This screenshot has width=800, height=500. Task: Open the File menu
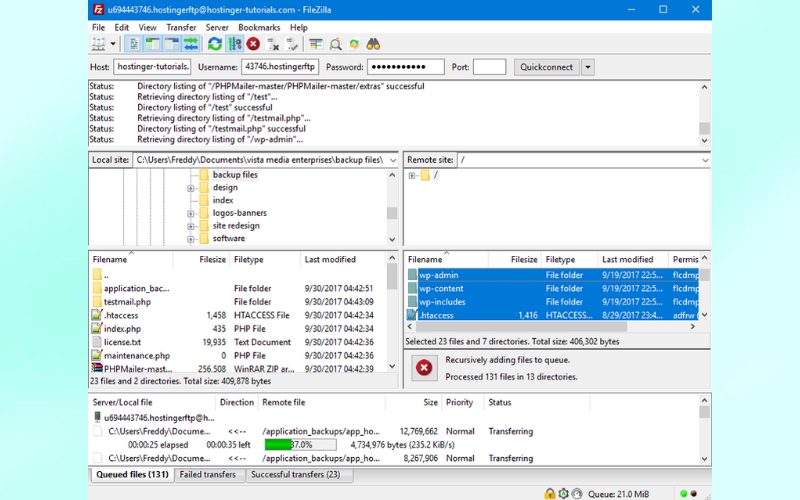(98, 28)
